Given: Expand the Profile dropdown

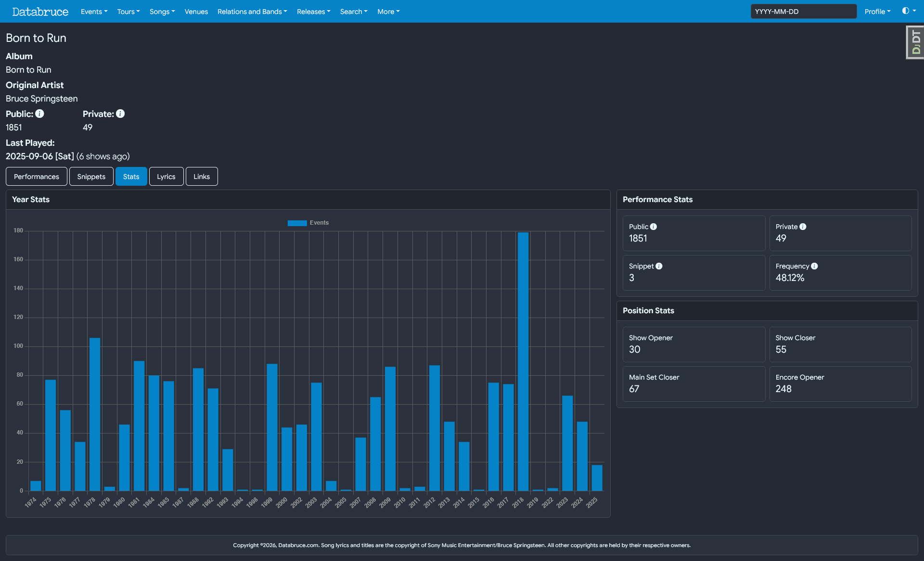Looking at the screenshot, I should (877, 12).
